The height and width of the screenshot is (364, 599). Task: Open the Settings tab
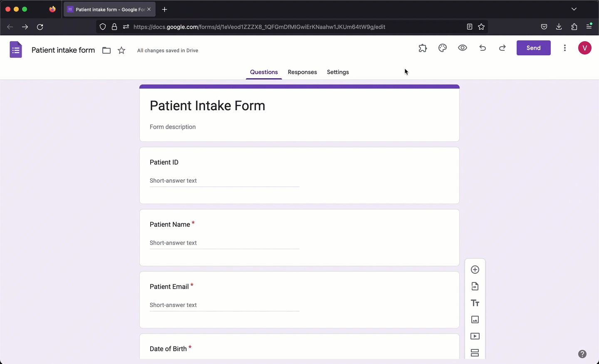[337, 72]
